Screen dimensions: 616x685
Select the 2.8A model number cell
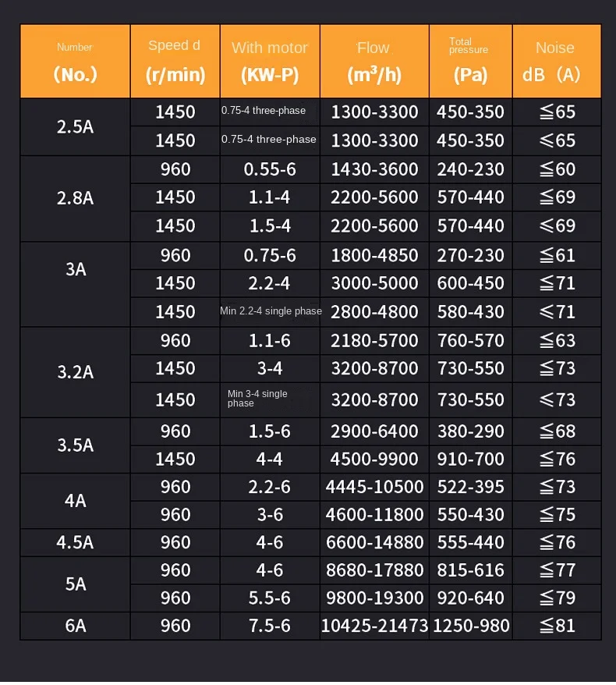coord(75,198)
